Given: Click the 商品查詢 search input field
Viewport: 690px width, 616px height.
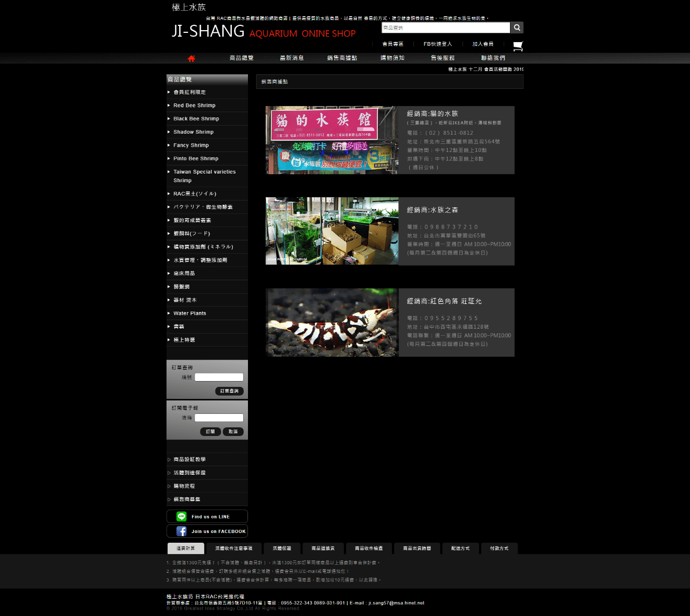Looking at the screenshot, I should (446, 27).
